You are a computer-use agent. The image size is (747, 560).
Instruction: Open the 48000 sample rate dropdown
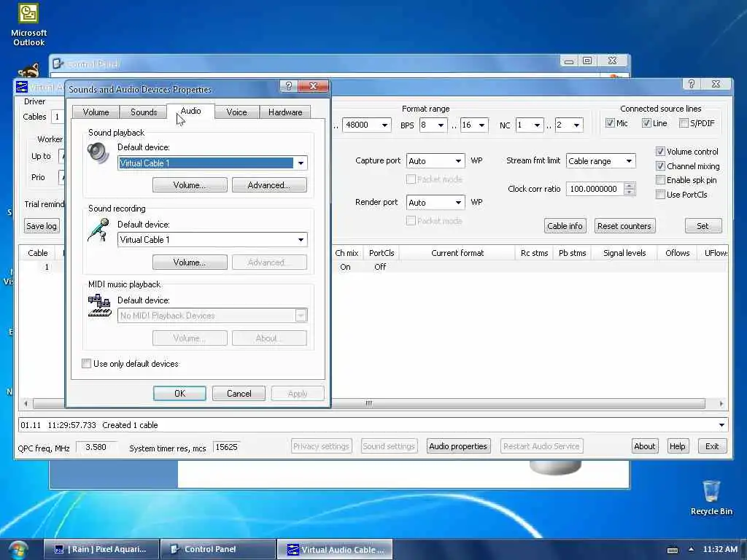(384, 125)
